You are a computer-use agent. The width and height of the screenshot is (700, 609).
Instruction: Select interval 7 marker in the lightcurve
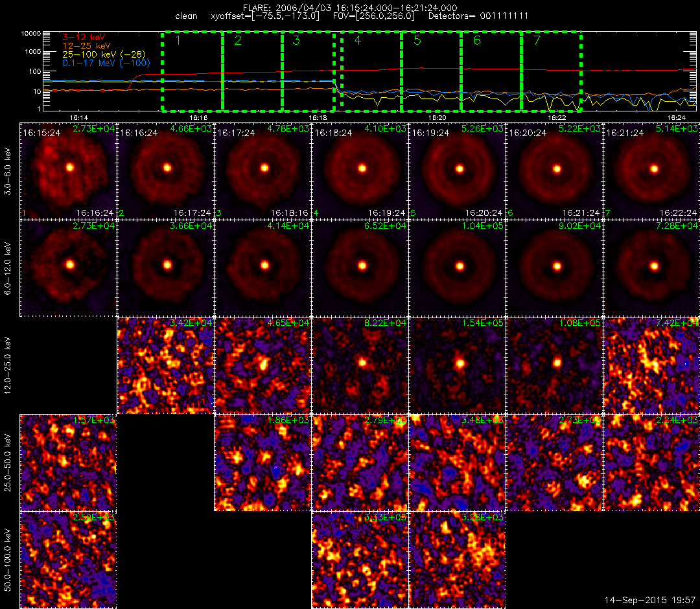[537, 41]
